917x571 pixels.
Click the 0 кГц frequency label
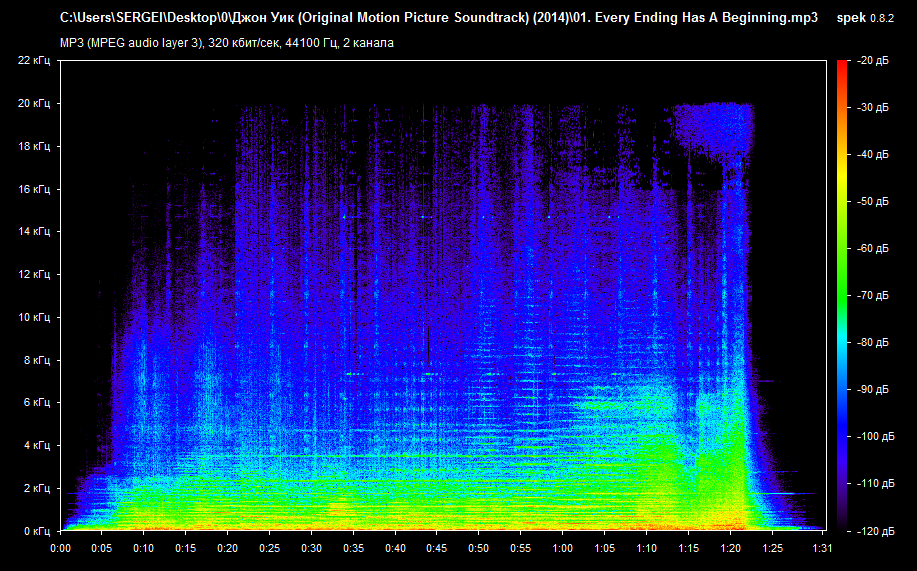[x=37, y=531]
